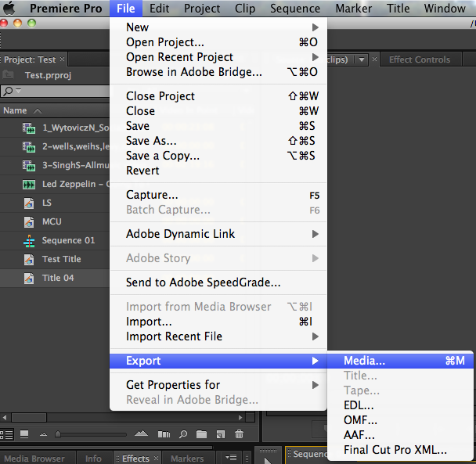Image resolution: width=476 pixels, height=464 pixels.
Task: Select the Selection tool arrow
Action: pyautogui.click(x=267, y=460)
